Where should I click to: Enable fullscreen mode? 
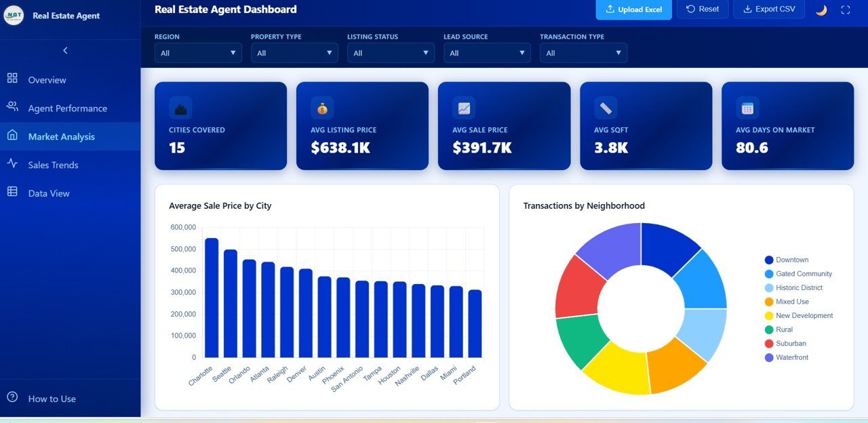[844, 9]
